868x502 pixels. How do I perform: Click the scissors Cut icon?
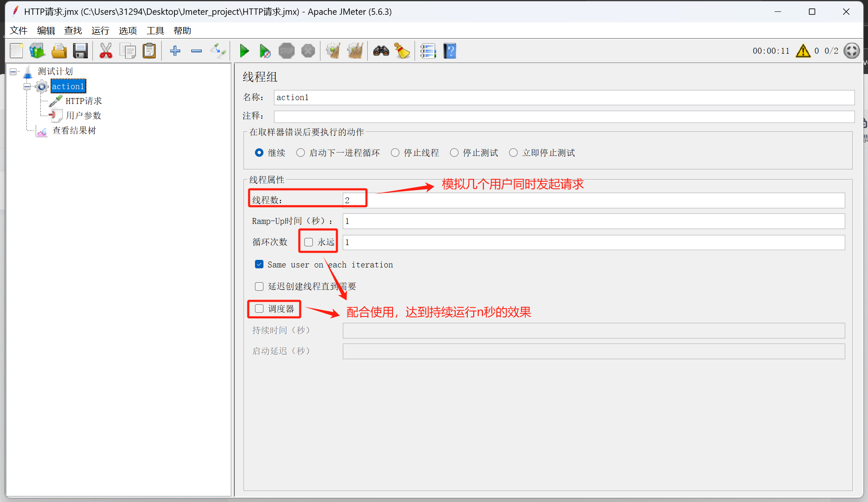pos(106,51)
